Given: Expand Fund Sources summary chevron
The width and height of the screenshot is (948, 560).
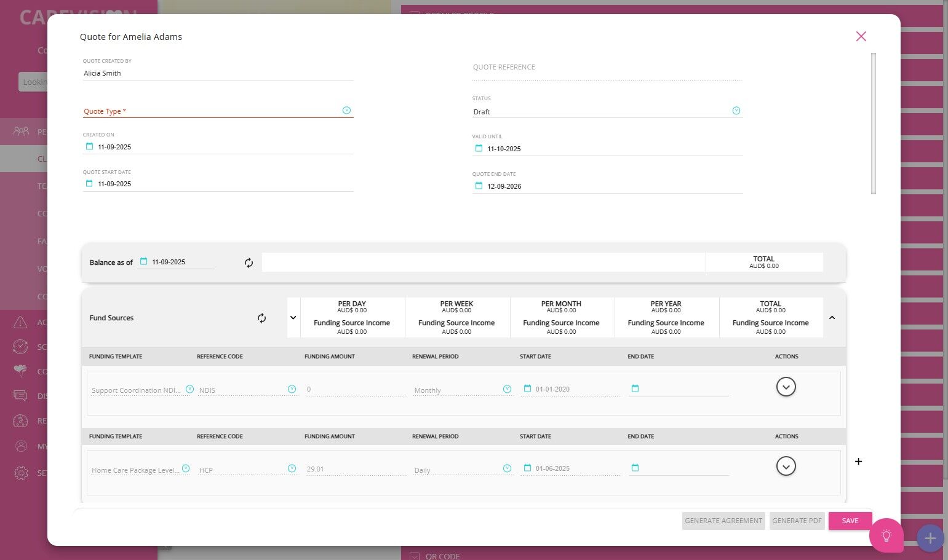Looking at the screenshot, I should [293, 318].
